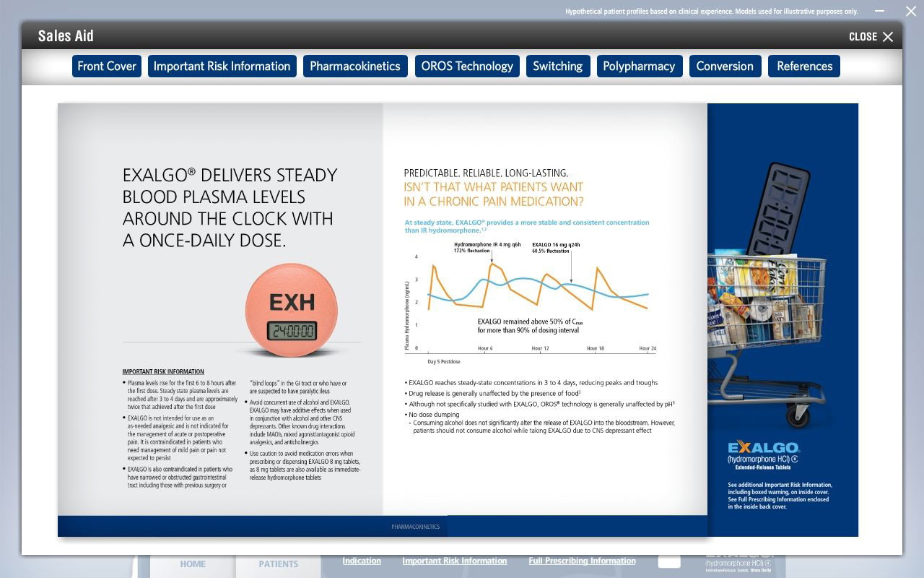Open the Indication link
Viewport: 924px width, 578px height.
[362, 561]
